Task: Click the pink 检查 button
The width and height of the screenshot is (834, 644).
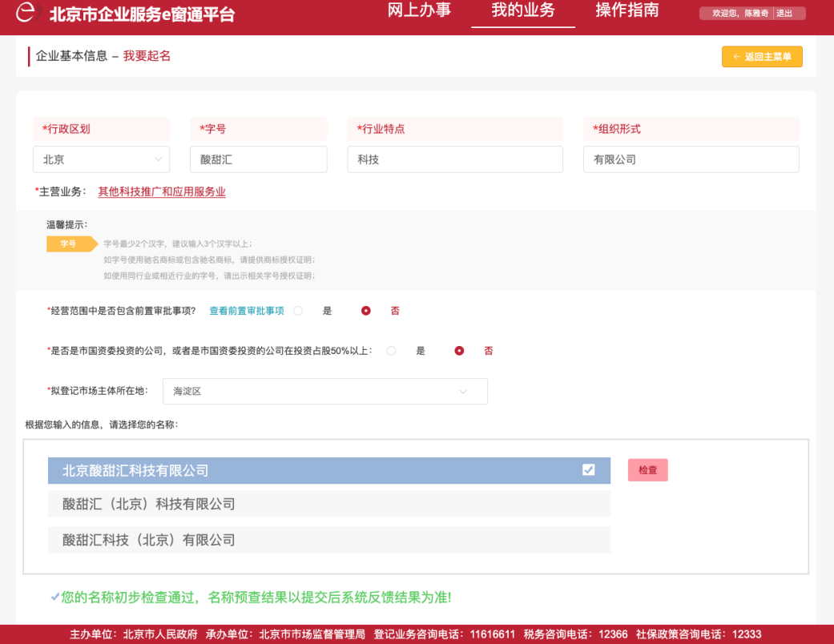Action: (648, 470)
